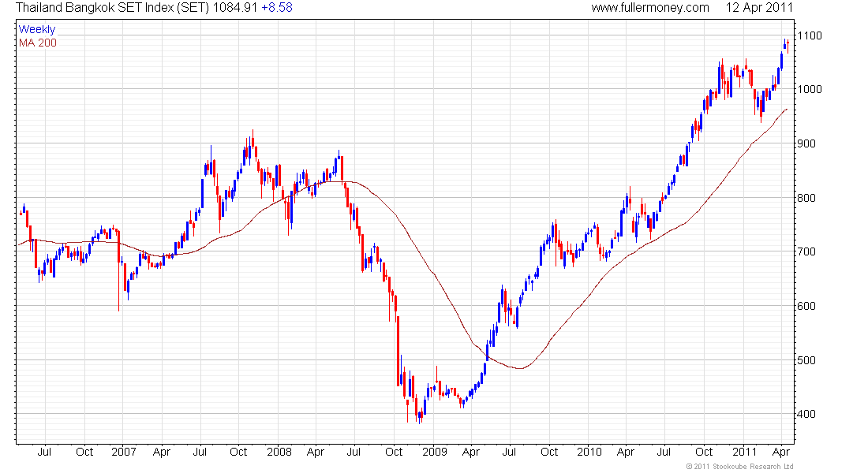This screenshot has height=473, width=868.
Task: Click the copyright 'Stockcube Research Ltd' text
Action: [753, 467]
